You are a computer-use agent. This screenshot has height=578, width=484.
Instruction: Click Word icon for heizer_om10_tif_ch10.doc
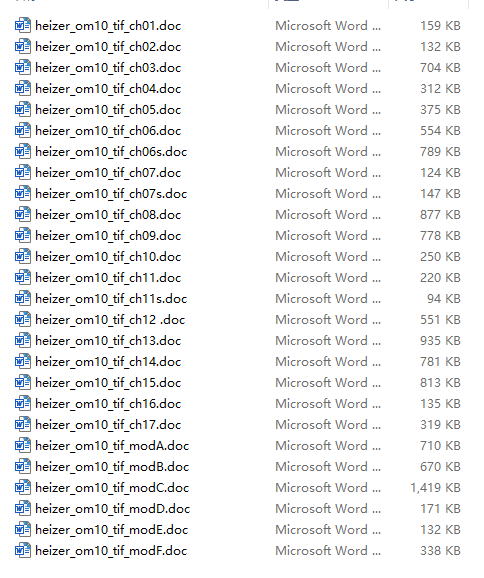pyautogui.click(x=22, y=257)
